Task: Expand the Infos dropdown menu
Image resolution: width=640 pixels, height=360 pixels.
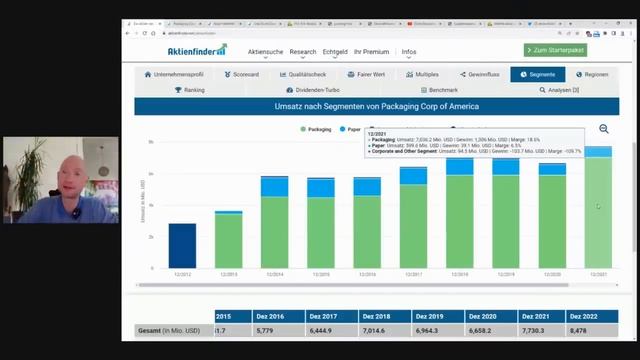Action: click(x=409, y=52)
